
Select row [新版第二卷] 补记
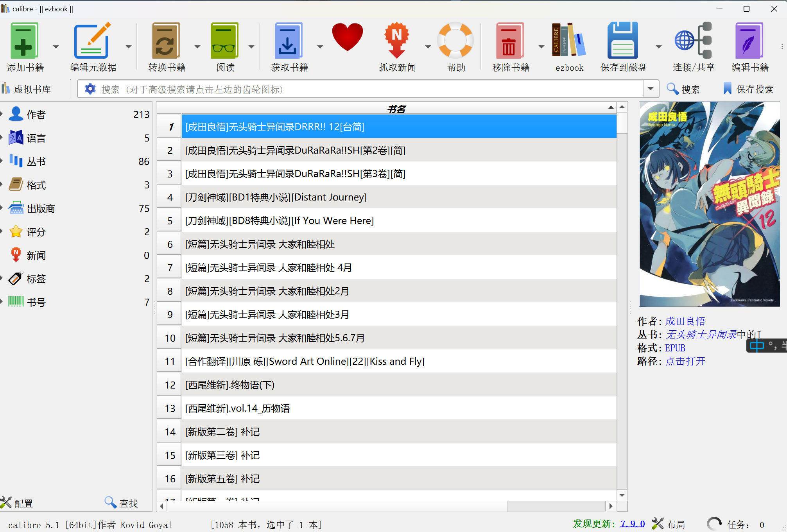(399, 432)
